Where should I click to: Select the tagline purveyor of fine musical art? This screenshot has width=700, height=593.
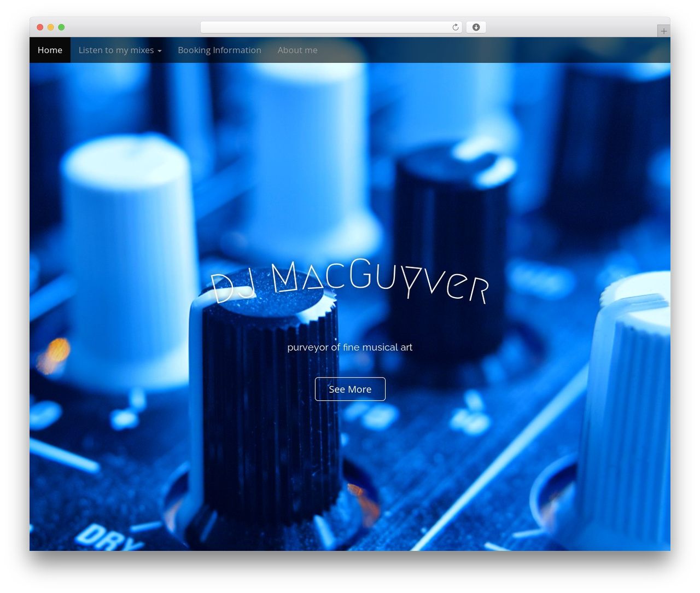pyautogui.click(x=350, y=347)
